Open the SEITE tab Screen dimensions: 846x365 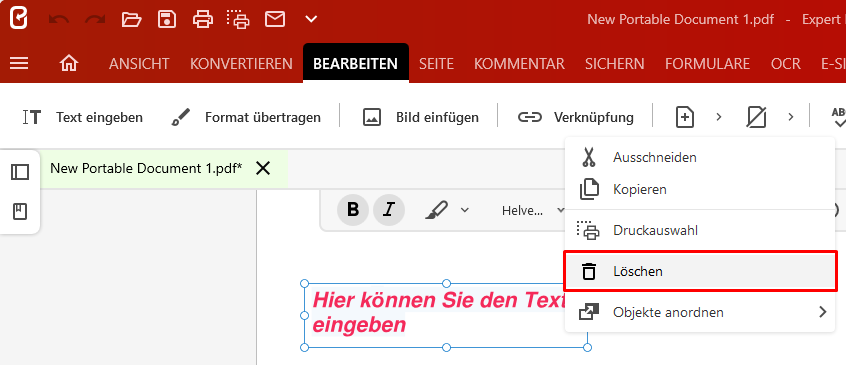pyautogui.click(x=436, y=64)
